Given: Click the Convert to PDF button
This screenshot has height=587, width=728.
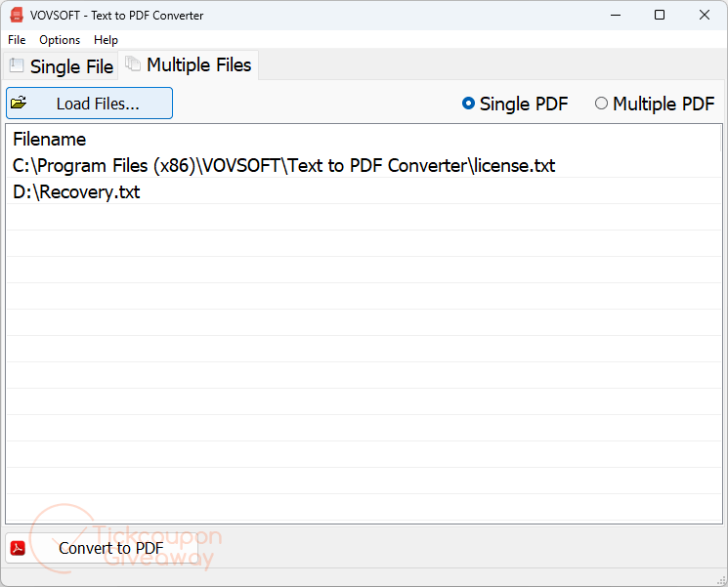Looking at the screenshot, I should click(x=102, y=548).
